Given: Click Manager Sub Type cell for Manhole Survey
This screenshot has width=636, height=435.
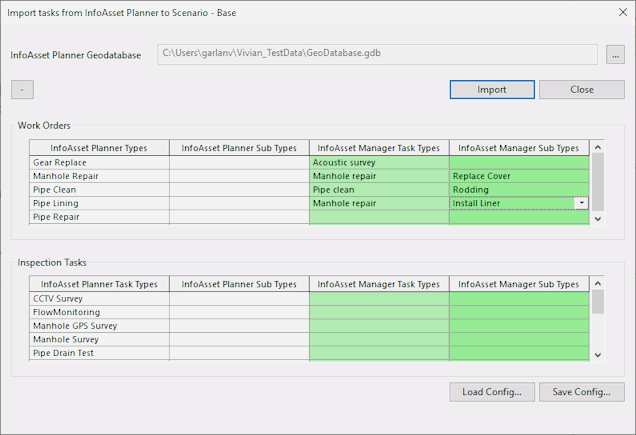Looking at the screenshot, I should tap(519, 340).
